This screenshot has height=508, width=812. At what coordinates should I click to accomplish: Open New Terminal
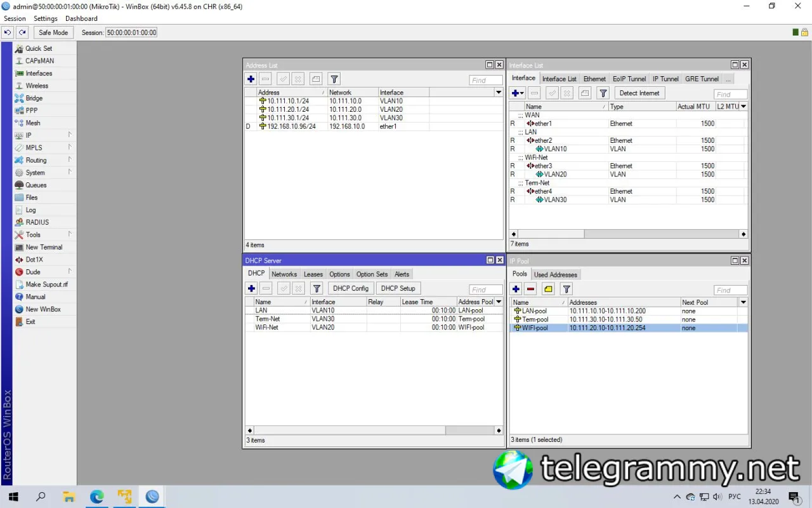click(44, 247)
